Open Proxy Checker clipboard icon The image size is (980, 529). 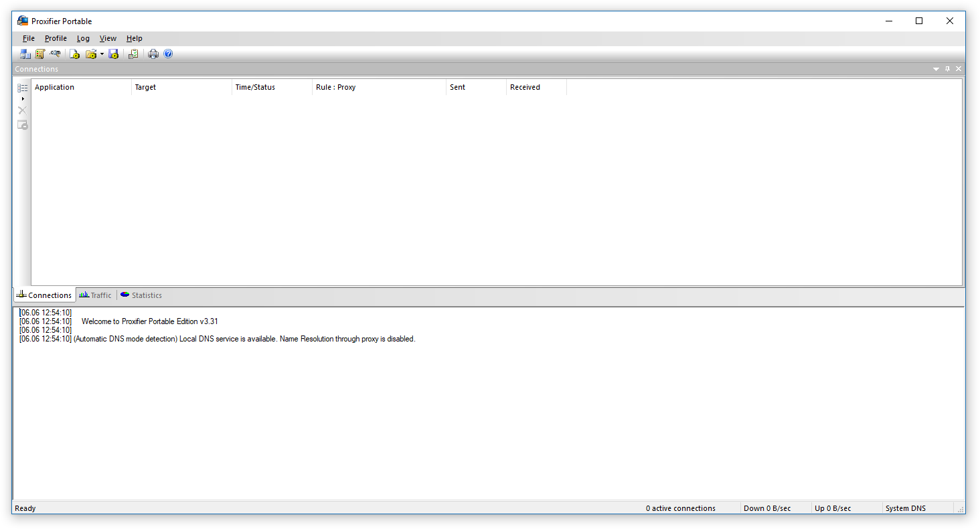coord(133,54)
